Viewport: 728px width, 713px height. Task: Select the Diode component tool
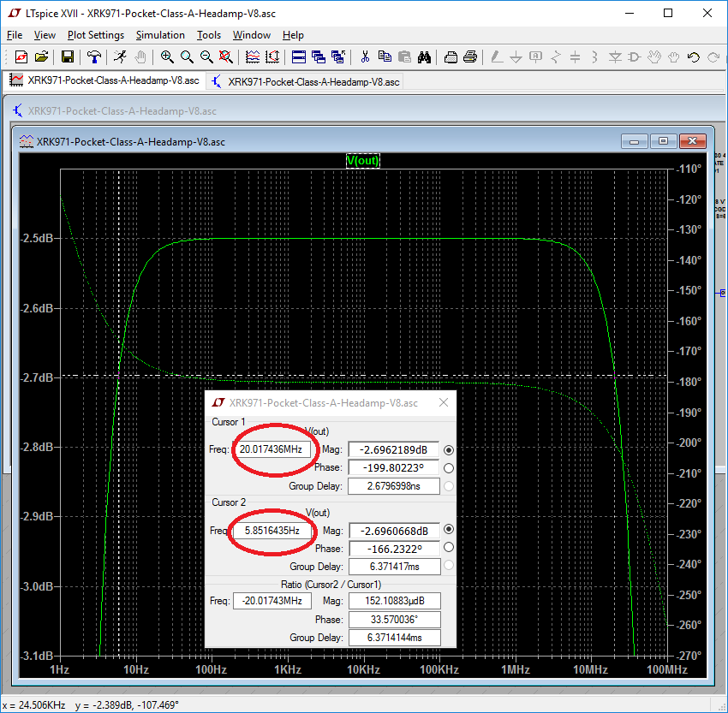615,57
